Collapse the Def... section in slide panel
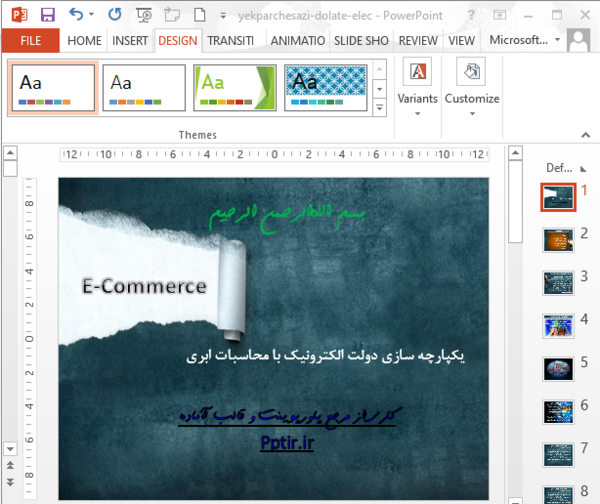Screen dimensions: 600x504 [x=583, y=169]
